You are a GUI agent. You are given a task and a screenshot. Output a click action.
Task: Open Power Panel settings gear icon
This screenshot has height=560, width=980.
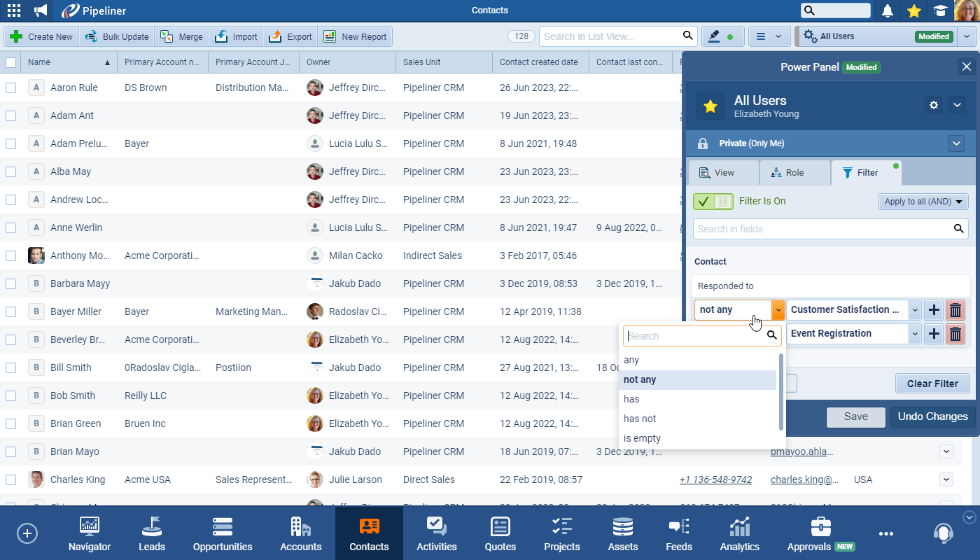(933, 105)
